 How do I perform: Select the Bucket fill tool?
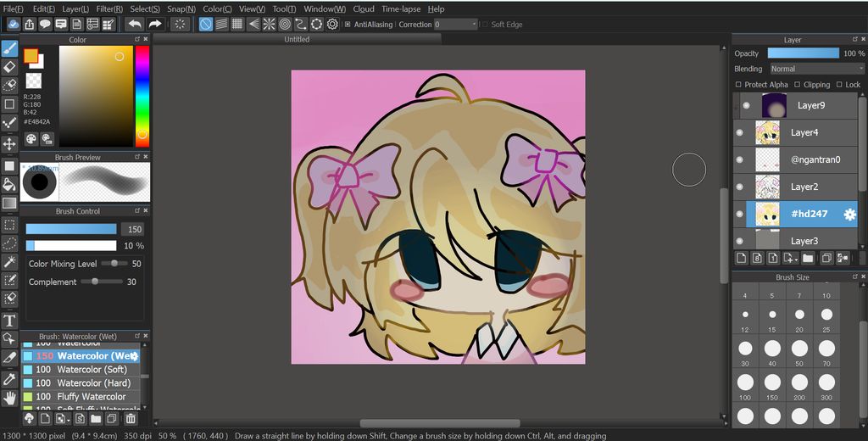[9, 185]
